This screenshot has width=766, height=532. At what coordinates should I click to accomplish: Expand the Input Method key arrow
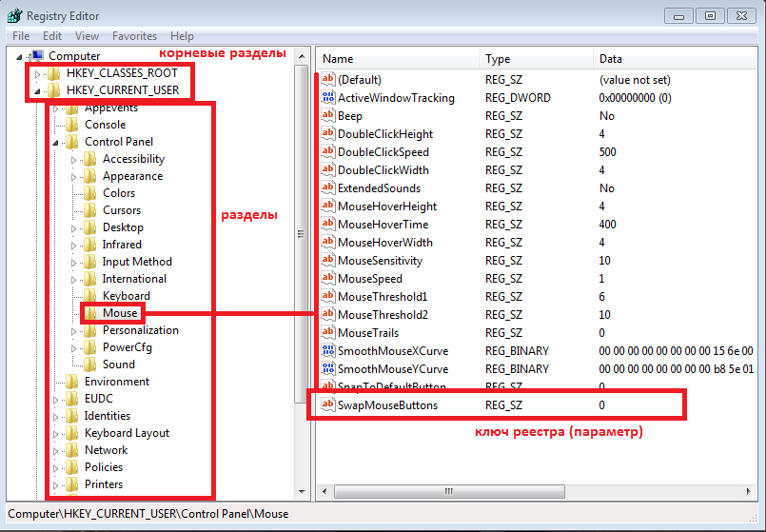click(x=74, y=263)
